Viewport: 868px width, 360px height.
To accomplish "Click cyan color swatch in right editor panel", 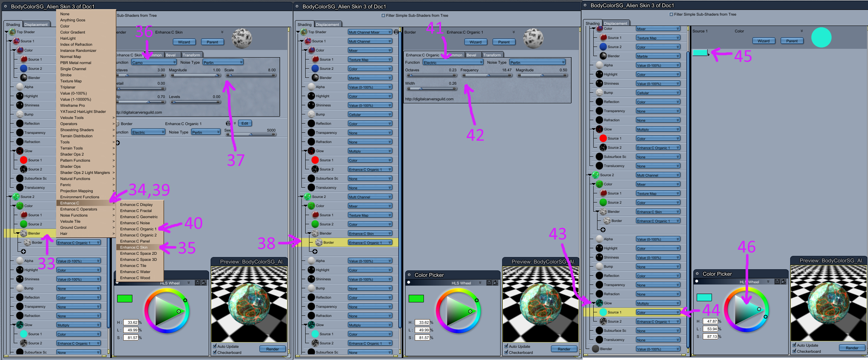I will pyautogui.click(x=700, y=53).
